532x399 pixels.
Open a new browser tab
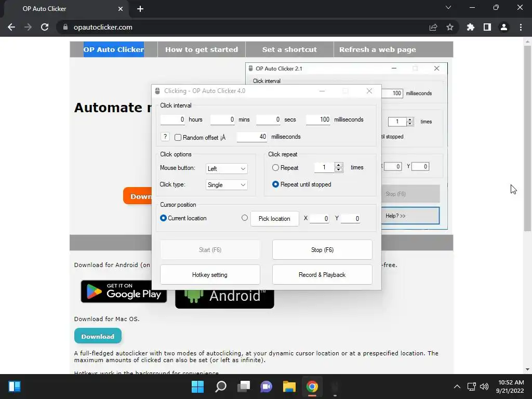pyautogui.click(x=140, y=9)
